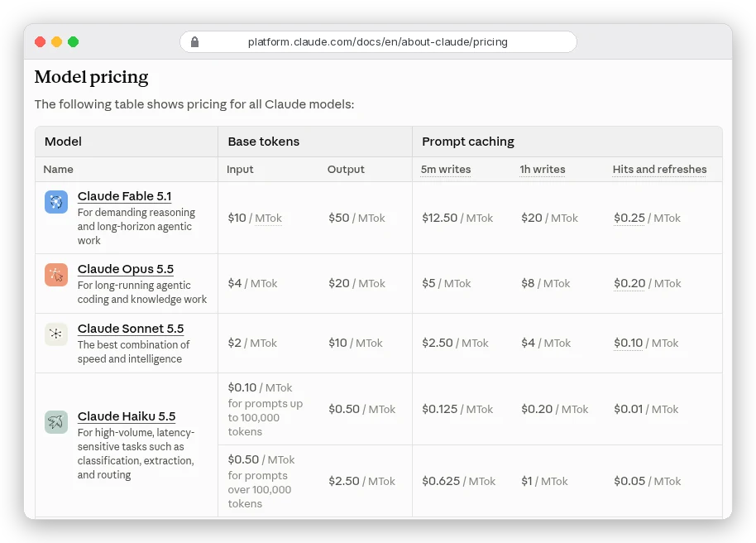Screen dimensions: 756x543
Task: Click the $8 / MTok 1h writes cell
Action: 546,283
